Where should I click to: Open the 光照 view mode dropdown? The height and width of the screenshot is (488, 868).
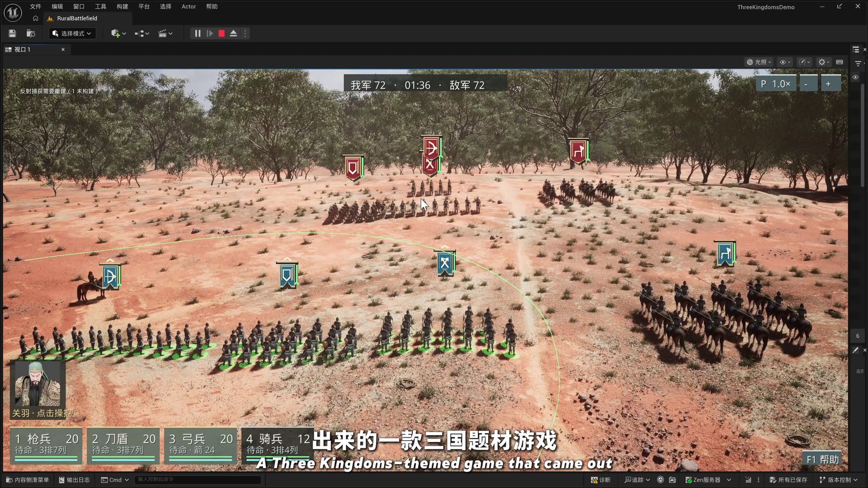click(759, 62)
